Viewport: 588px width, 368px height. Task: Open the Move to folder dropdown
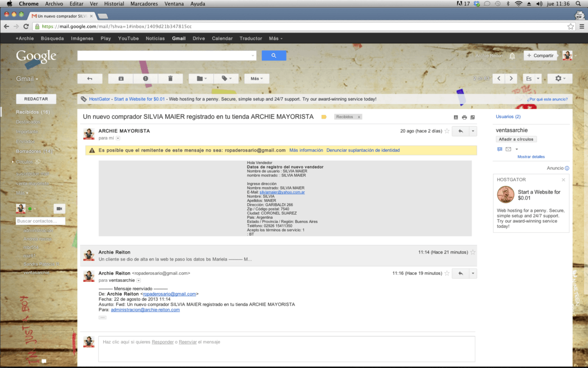[202, 79]
